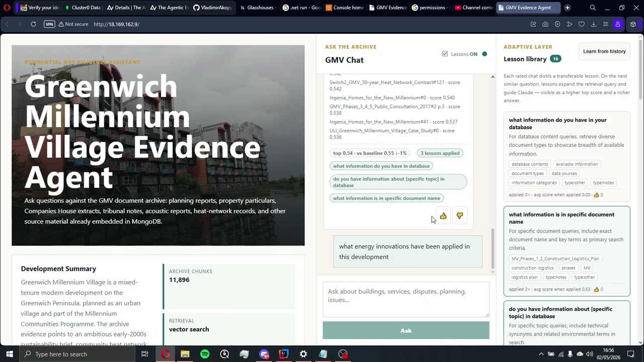
Task: Open the JetBrains IDE taskbar icon
Action: pos(283,354)
